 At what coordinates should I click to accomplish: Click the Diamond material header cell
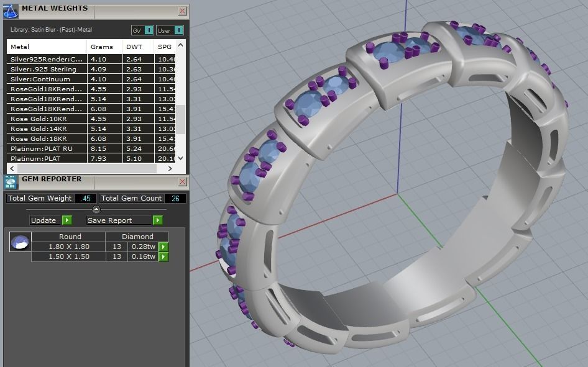pos(137,237)
